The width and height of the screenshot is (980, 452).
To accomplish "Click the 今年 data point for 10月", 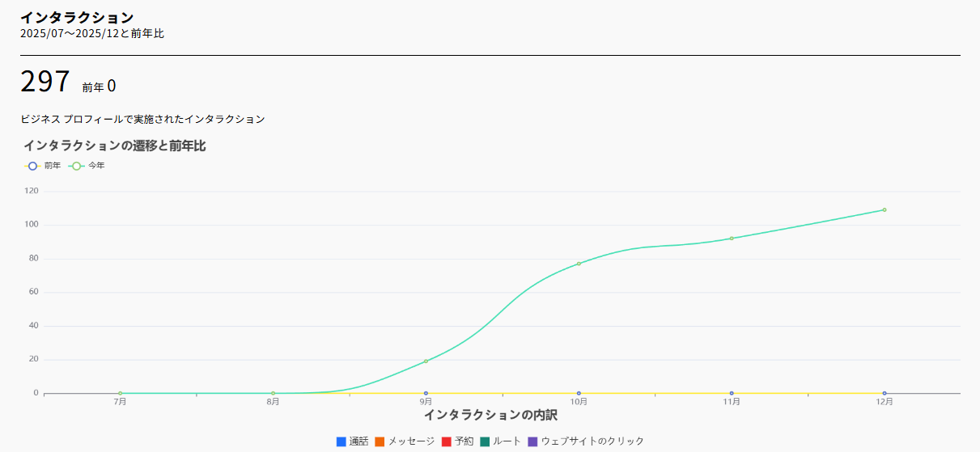I will click(x=579, y=264).
